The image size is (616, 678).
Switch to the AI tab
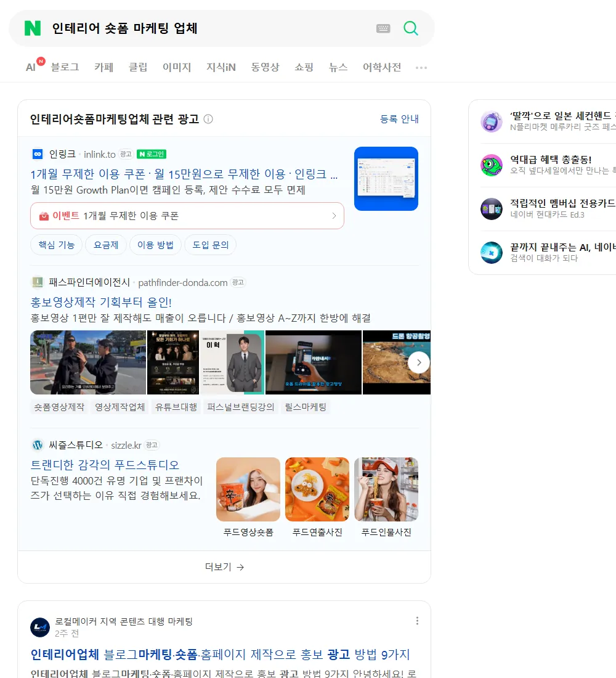tap(31, 67)
